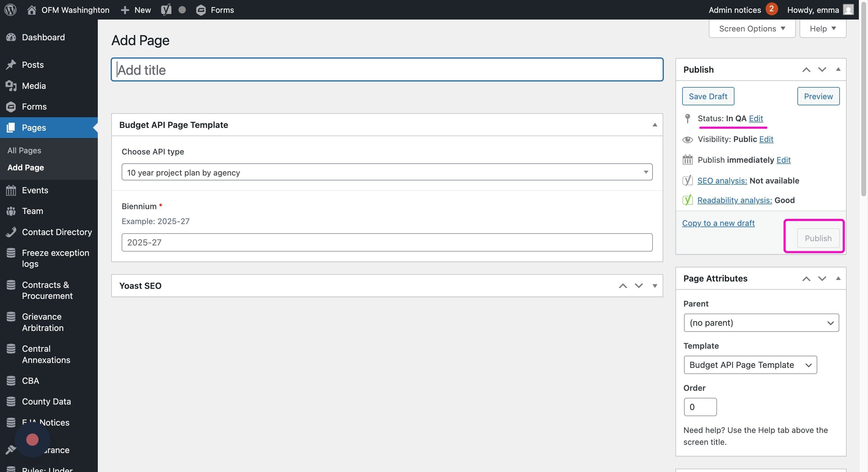Image resolution: width=868 pixels, height=472 pixels.
Task: Open Media via its sidebar icon
Action: click(11, 86)
